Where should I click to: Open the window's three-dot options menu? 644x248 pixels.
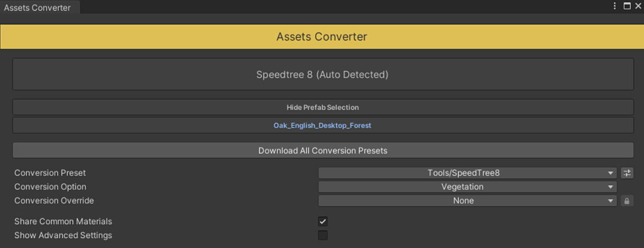(x=615, y=6)
